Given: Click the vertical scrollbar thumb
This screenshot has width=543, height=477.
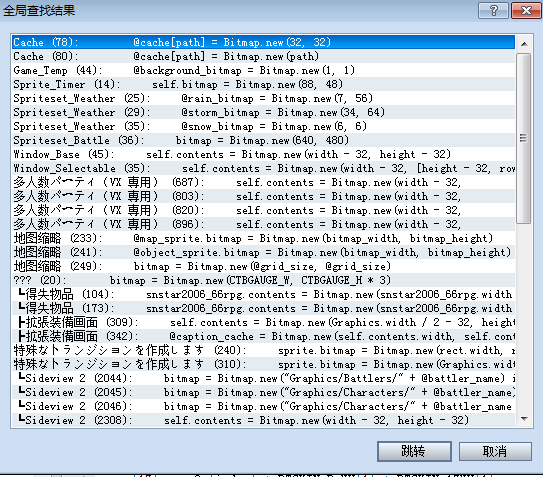Looking at the screenshot, I should [524, 138].
